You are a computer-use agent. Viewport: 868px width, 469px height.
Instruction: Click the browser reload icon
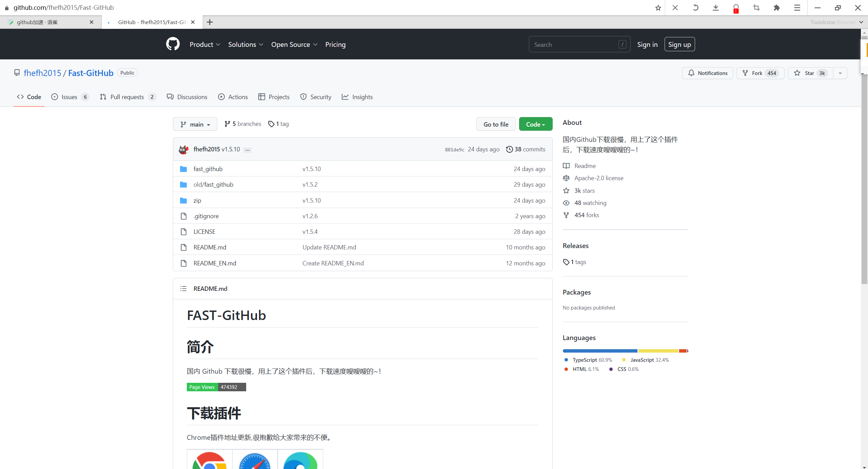click(695, 7)
